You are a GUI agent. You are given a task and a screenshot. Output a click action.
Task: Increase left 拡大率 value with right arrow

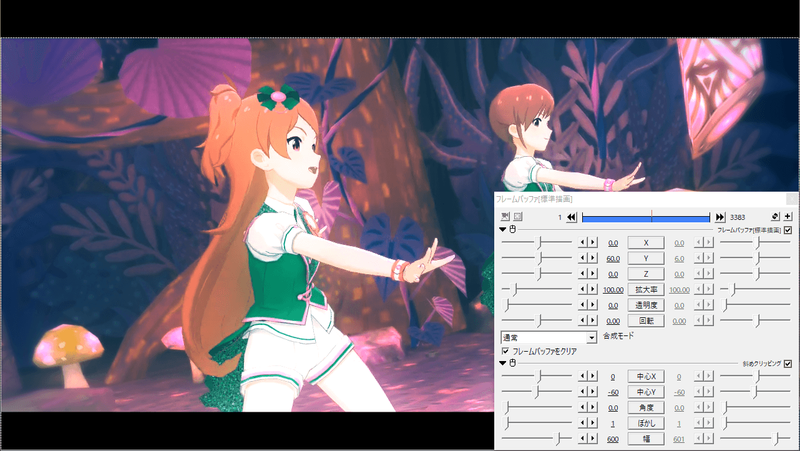tap(593, 289)
